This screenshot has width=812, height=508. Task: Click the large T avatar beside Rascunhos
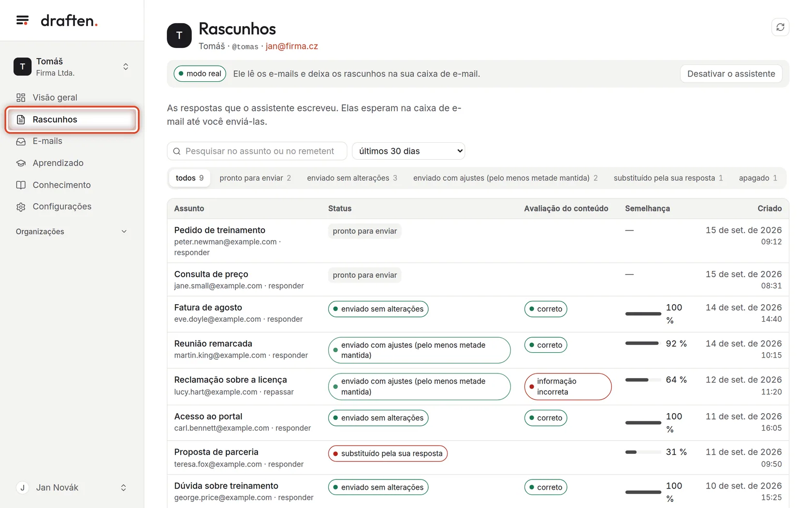point(179,35)
